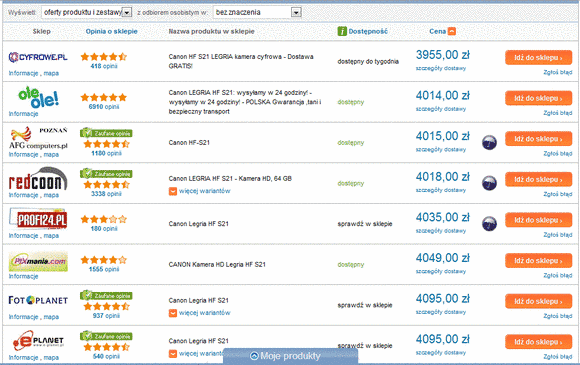Click 'szczegóły dostawy' under 3955,00 zł

(441, 68)
